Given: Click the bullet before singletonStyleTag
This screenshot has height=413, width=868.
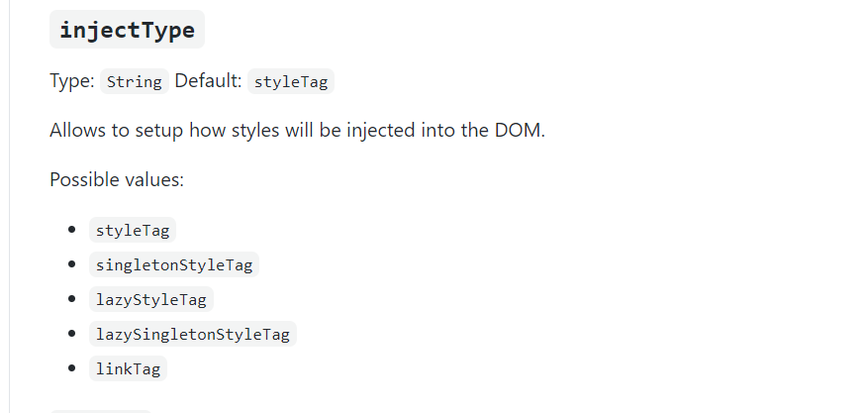Looking at the screenshot, I should point(72,265).
